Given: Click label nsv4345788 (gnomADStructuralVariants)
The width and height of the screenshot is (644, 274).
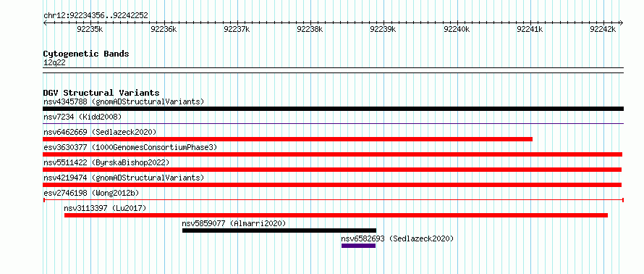Looking at the screenshot, I should (124, 101).
